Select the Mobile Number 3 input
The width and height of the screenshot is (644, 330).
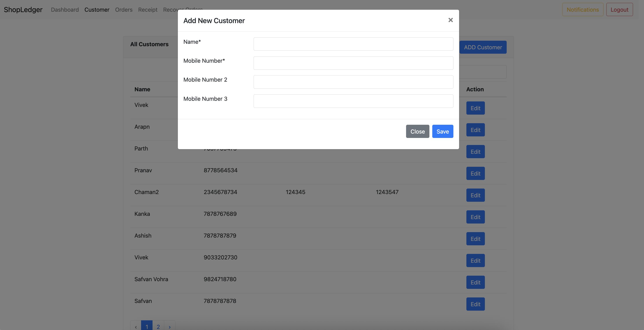click(x=353, y=101)
